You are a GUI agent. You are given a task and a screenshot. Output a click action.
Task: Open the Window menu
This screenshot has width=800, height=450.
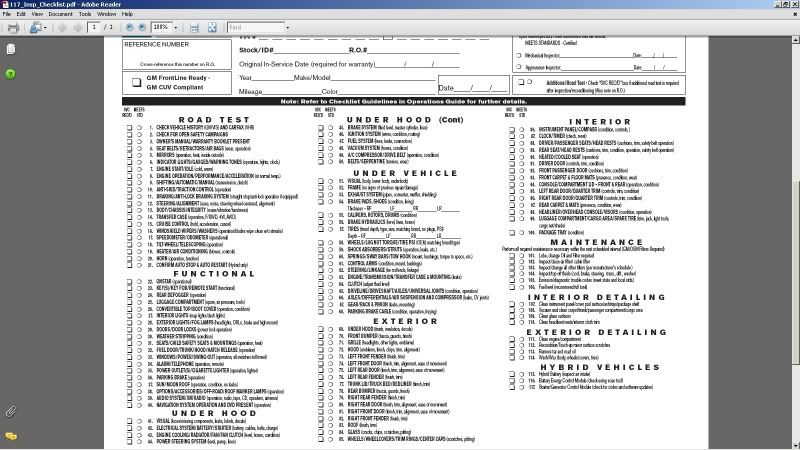click(x=107, y=14)
